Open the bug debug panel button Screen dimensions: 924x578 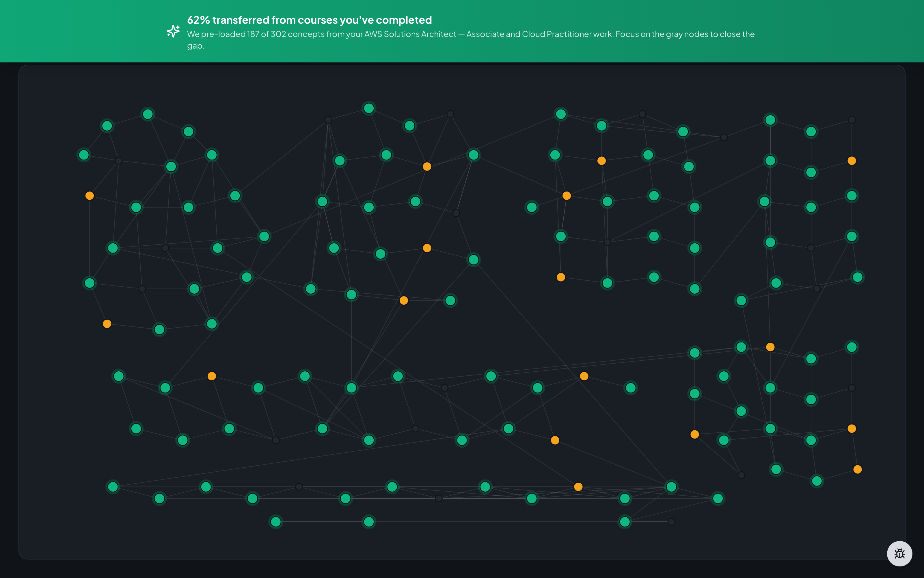click(x=899, y=553)
